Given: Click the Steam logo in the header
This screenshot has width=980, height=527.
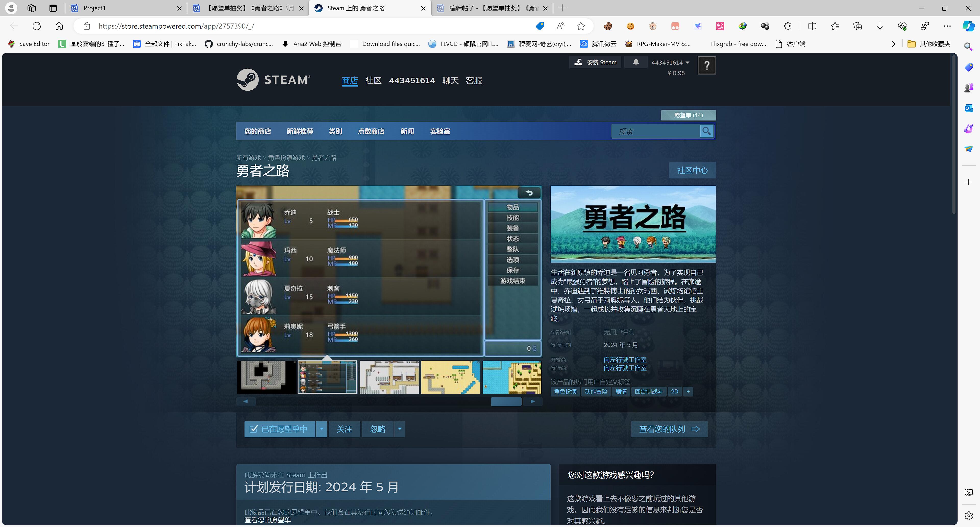Looking at the screenshot, I should pos(274,79).
